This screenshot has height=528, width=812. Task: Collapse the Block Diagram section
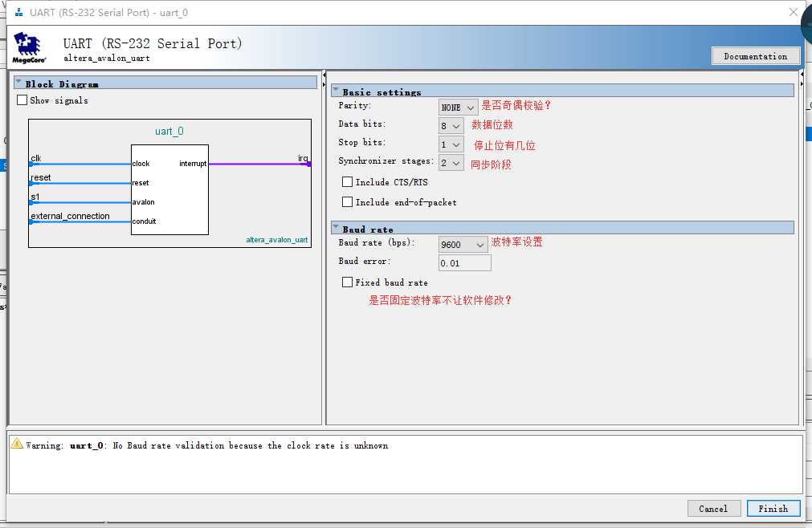pyautogui.click(x=18, y=82)
